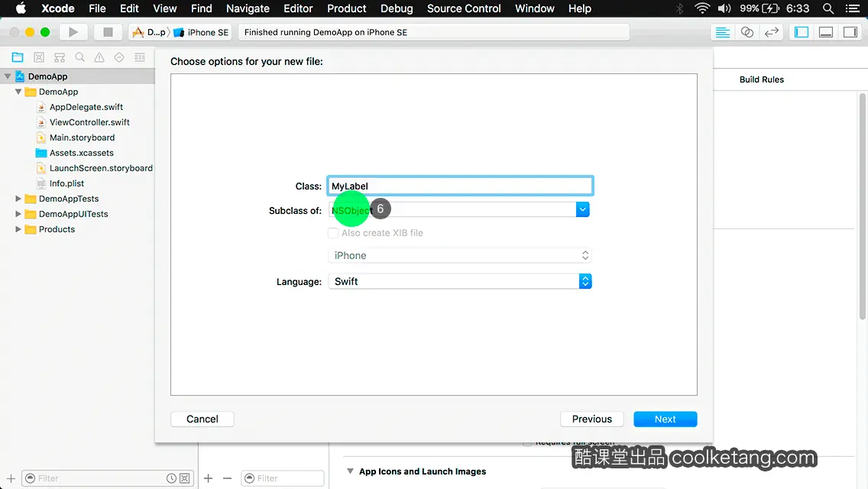Click the Cancel button
868x489 pixels.
(x=202, y=419)
